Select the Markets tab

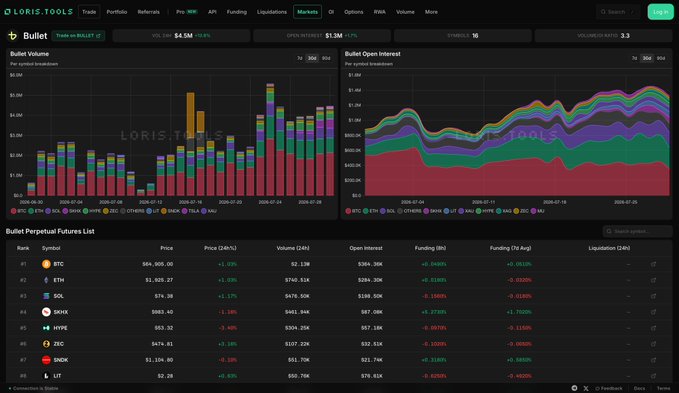(307, 12)
